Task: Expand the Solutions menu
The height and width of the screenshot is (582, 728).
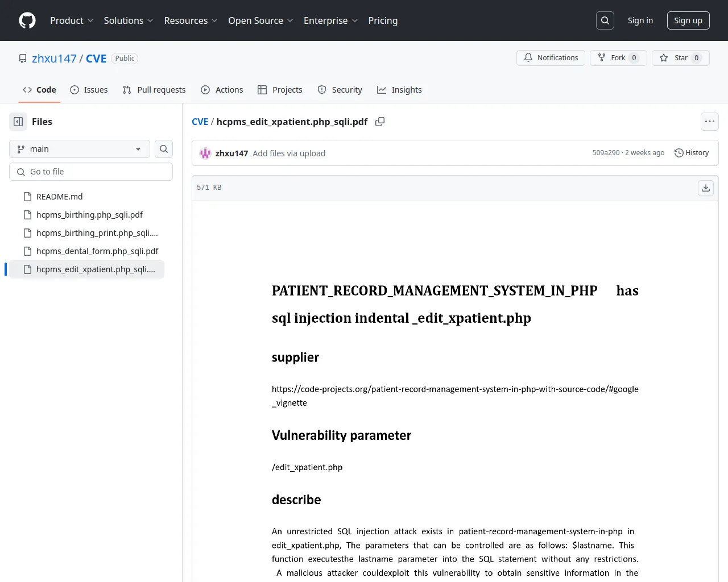Action: click(x=129, y=20)
